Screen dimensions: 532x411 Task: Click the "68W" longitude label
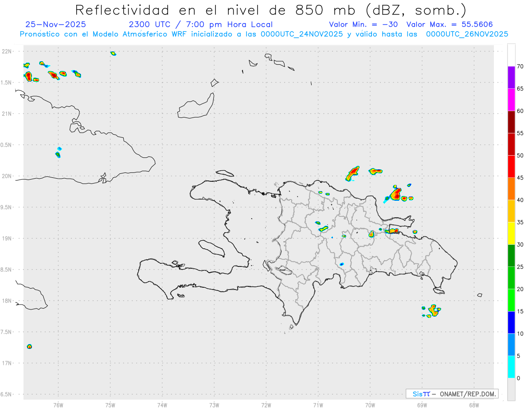coord(474,405)
